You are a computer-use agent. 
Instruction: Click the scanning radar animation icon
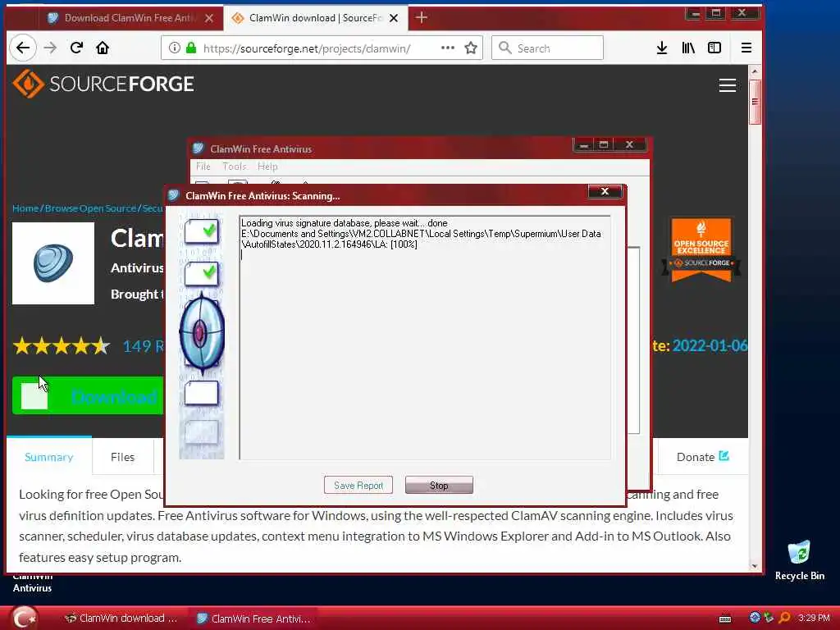(x=201, y=333)
